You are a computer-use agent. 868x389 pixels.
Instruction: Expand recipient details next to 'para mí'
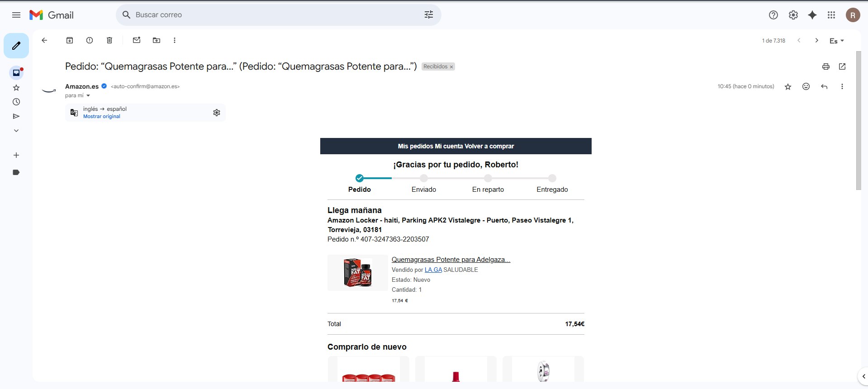coord(88,95)
